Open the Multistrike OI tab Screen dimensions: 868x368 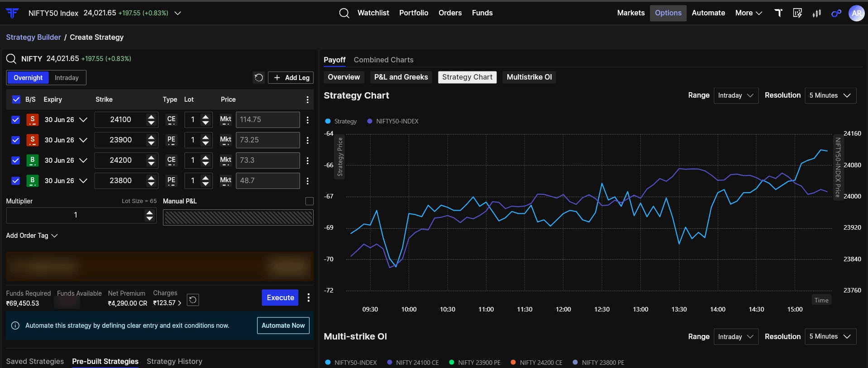pyautogui.click(x=529, y=77)
